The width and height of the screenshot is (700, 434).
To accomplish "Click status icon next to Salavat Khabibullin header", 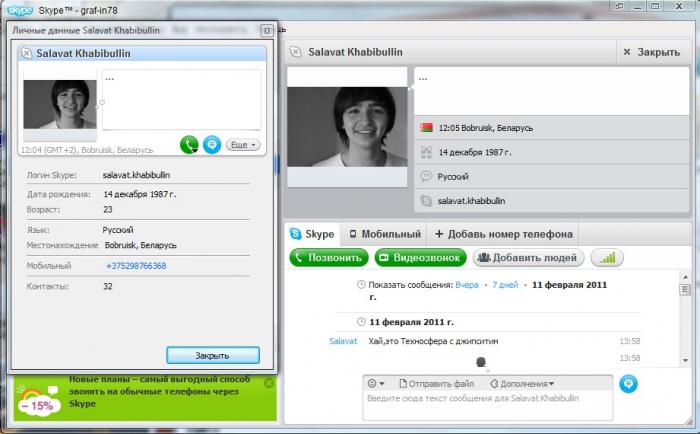I will coord(296,52).
